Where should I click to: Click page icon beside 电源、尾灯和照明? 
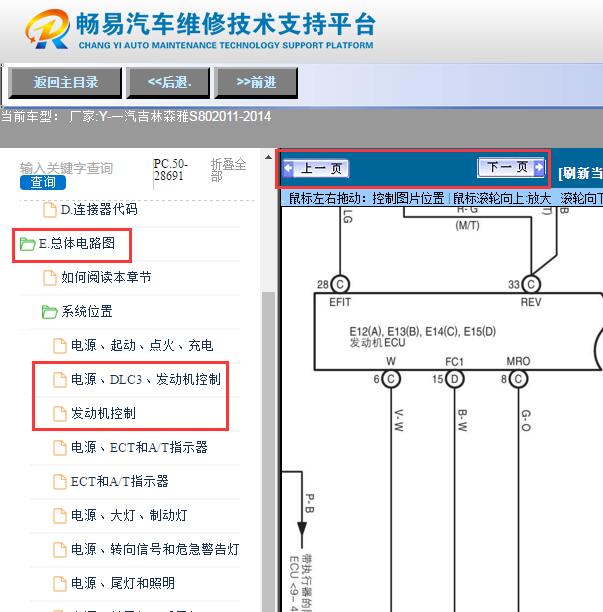point(59,584)
